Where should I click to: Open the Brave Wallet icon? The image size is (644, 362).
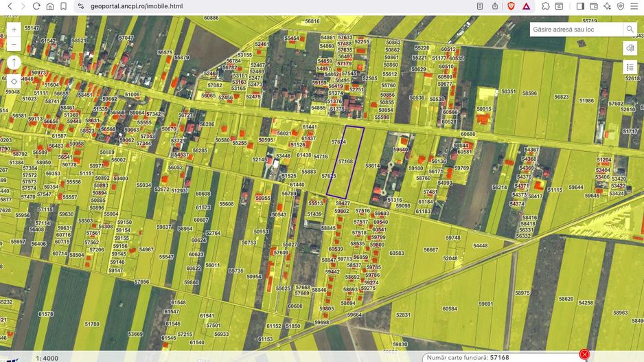pyautogui.click(x=593, y=6)
